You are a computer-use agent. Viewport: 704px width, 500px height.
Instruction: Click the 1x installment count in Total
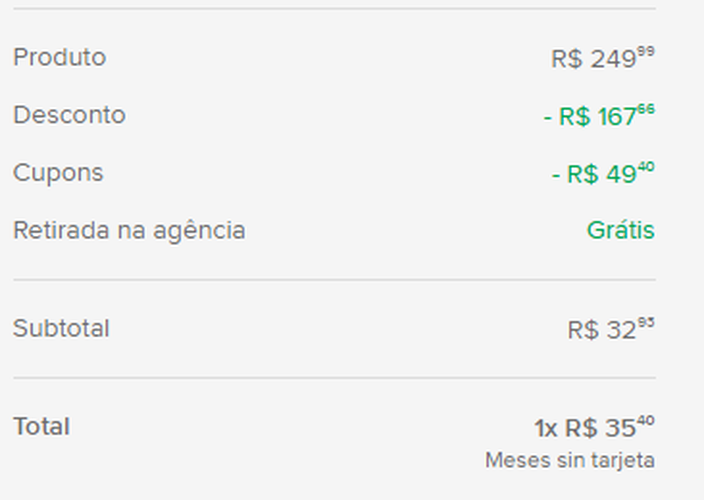point(545,428)
